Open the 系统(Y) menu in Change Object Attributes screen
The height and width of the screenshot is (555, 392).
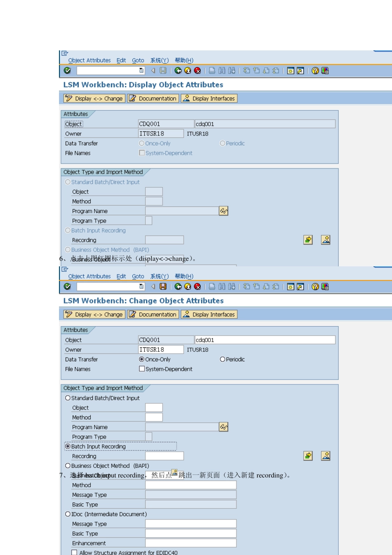(x=160, y=276)
